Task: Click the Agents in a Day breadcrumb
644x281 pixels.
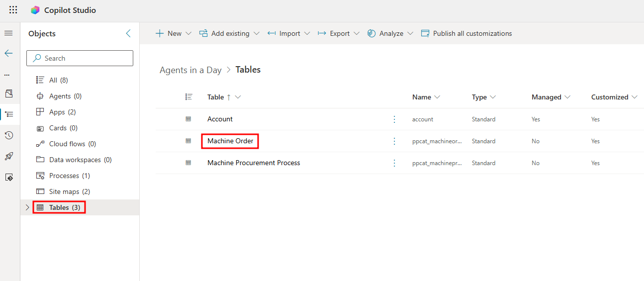Action: pos(190,70)
